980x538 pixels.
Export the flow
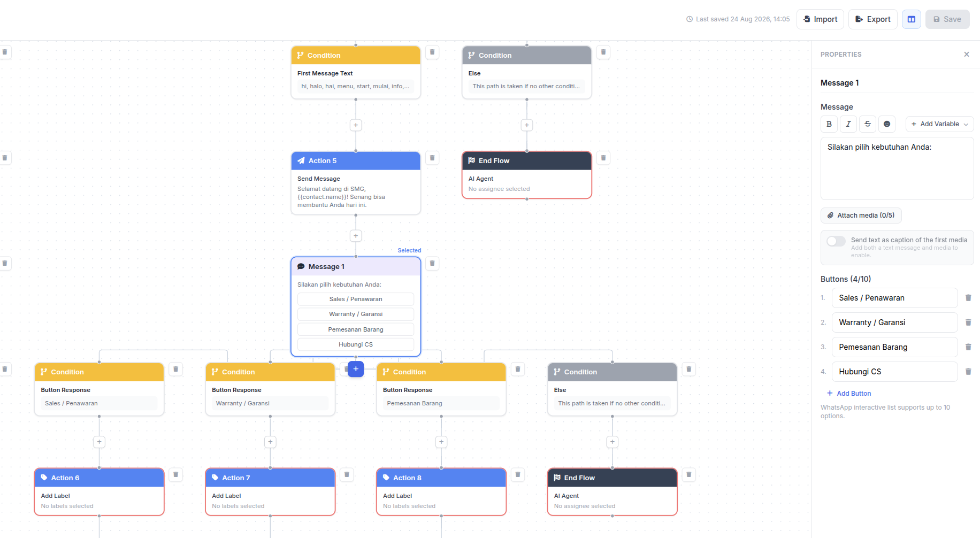coord(873,19)
